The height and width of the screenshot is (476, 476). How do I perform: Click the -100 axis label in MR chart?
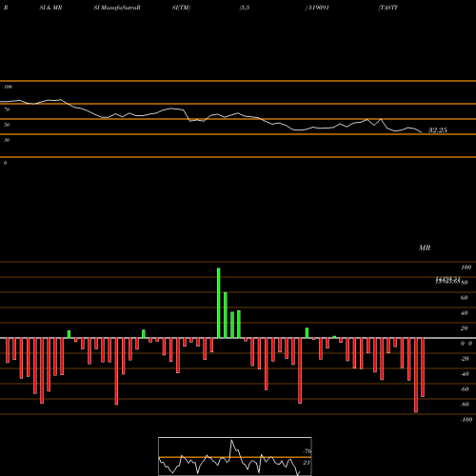(x=466, y=420)
